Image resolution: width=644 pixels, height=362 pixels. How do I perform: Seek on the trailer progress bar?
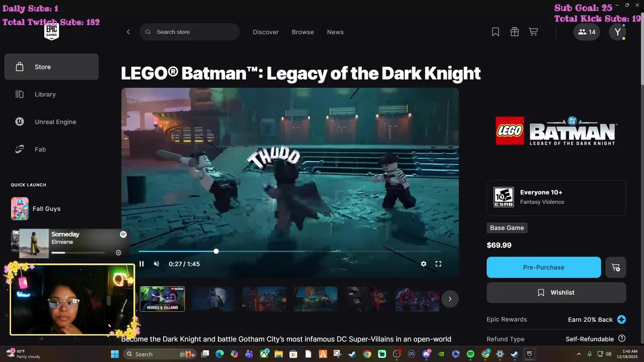(290, 251)
